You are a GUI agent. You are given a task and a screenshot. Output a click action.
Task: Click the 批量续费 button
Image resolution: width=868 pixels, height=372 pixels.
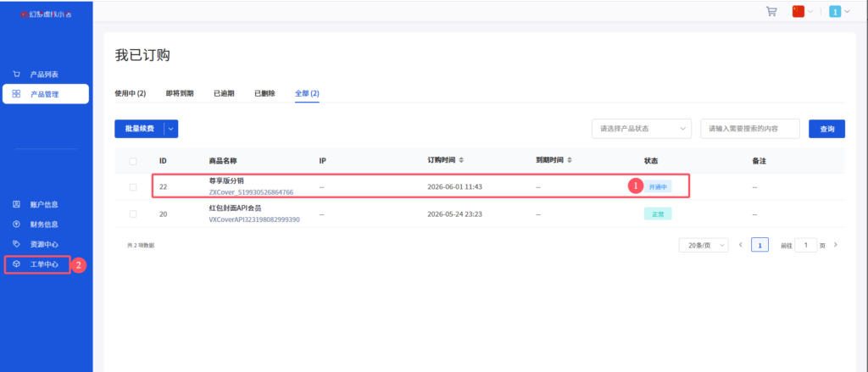point(140,129)
